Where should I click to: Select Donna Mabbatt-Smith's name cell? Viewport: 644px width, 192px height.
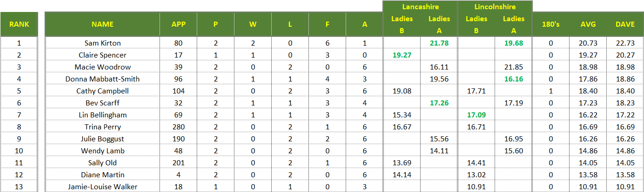click(x=103, y=79)
